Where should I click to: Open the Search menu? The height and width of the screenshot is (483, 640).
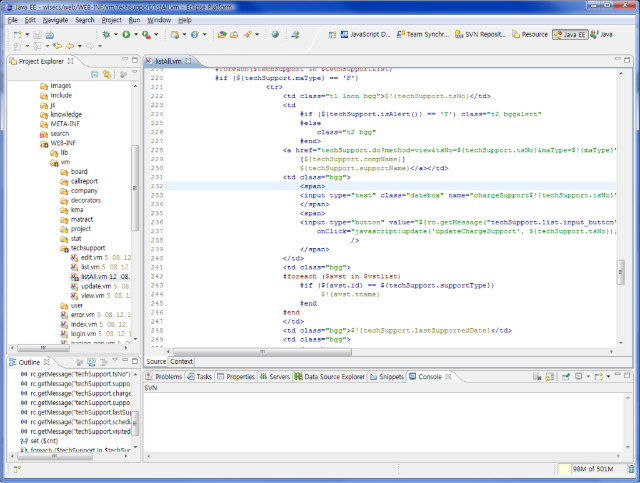84,20
